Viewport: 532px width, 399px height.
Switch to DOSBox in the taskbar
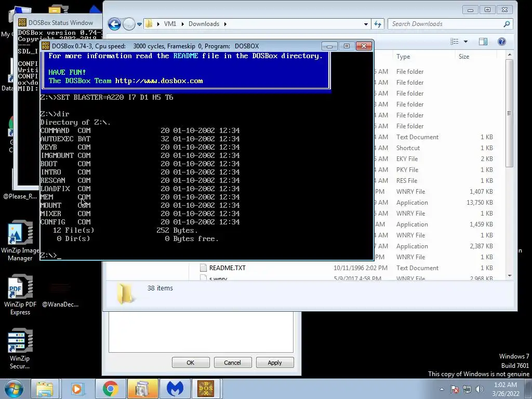[206, 389]
